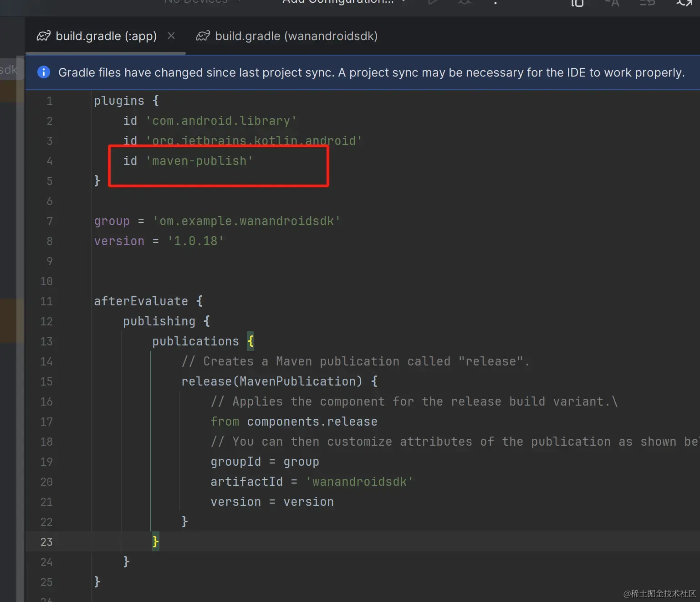Click the 'org.jetbrains.kotlin.android' plugin string
The width and height of the screenshot is (700, 602).
pos(254,141)
